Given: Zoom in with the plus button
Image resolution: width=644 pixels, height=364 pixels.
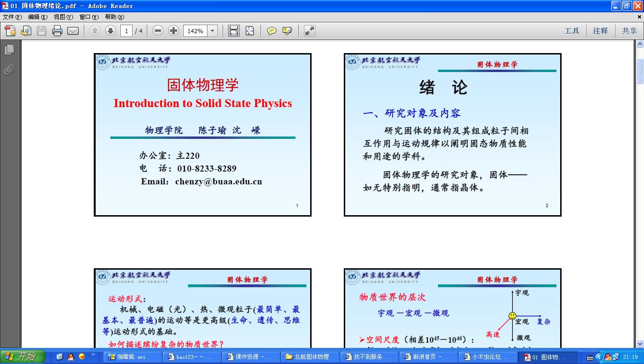Looking at the screenshot, I should pos(174,31).
